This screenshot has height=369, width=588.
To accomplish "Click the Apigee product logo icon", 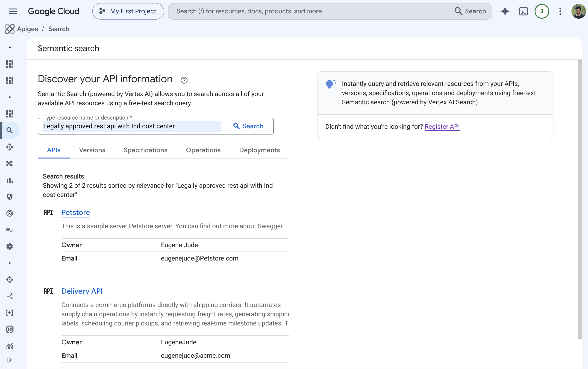I will [x=9, y=29].
